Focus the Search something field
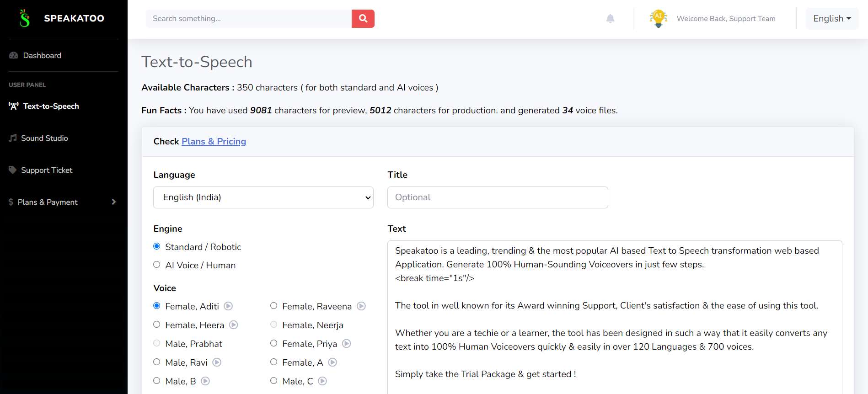The width and height of the screenshot is (868, 394). click(x=249, y=19)
